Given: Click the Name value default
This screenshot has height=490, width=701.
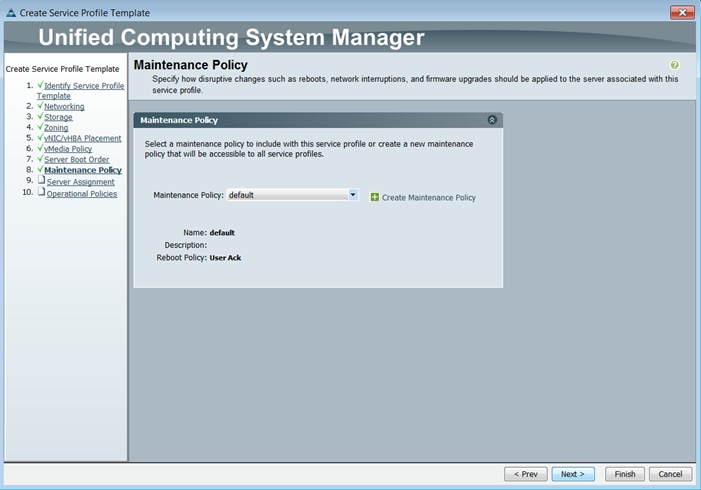Looking at the screenshot, I should 222,233.
